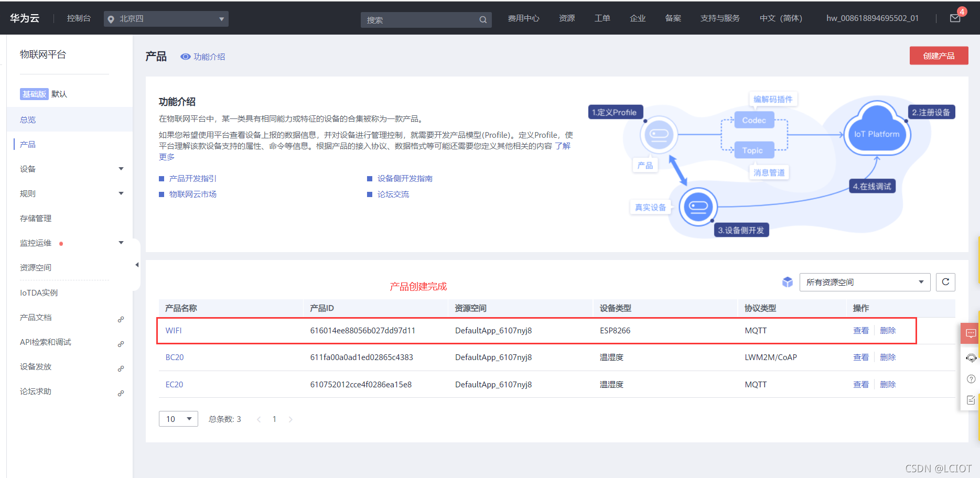The height and width of the screenshot is (478, 980).
Task: Open 中文 (简体) language selector
Action: [781, 18]
